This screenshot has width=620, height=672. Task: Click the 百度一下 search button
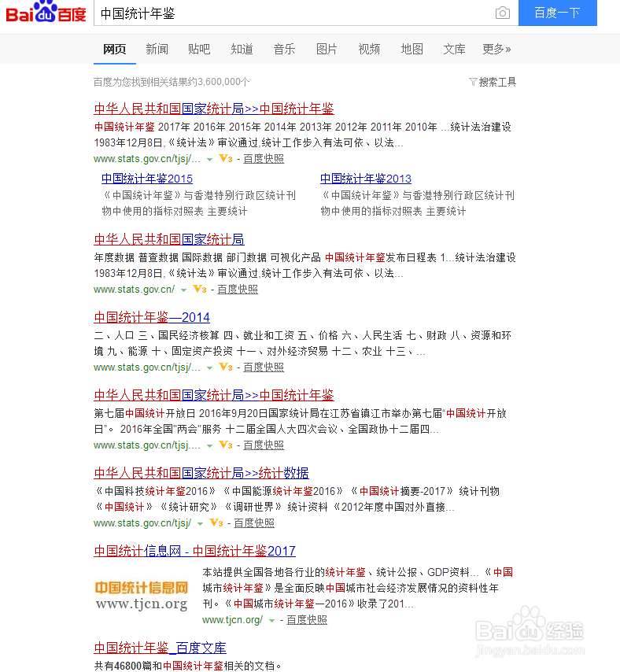pyautogui.click(x=557, y=13)
